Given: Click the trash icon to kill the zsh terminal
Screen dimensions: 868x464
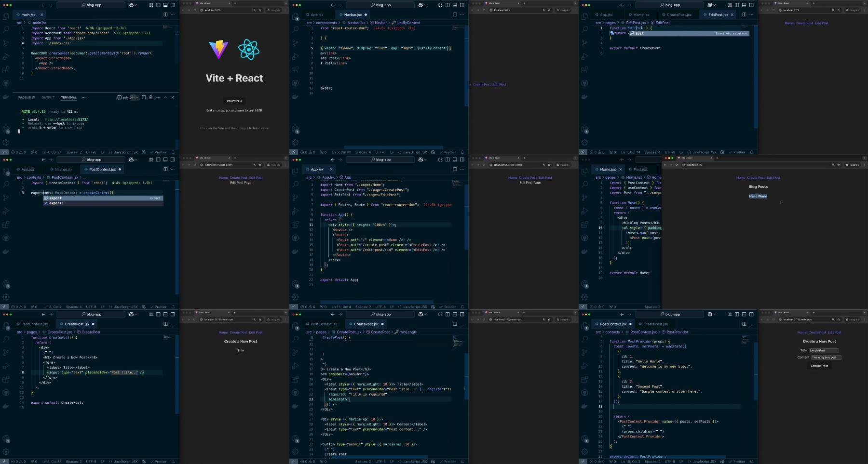Looking at the screenshot, I should (x=151, y=97).
